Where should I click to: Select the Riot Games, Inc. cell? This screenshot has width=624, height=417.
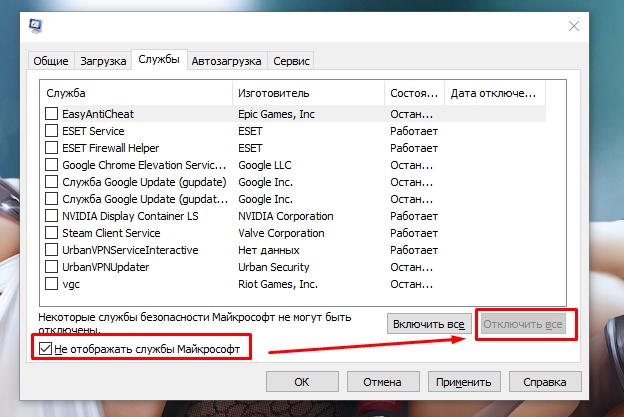click(278, 284)
